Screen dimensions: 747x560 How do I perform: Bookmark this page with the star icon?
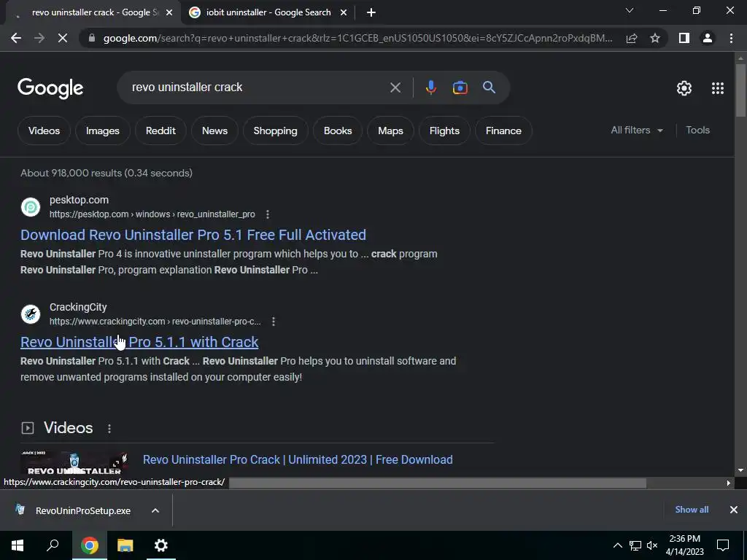[655, 38]
